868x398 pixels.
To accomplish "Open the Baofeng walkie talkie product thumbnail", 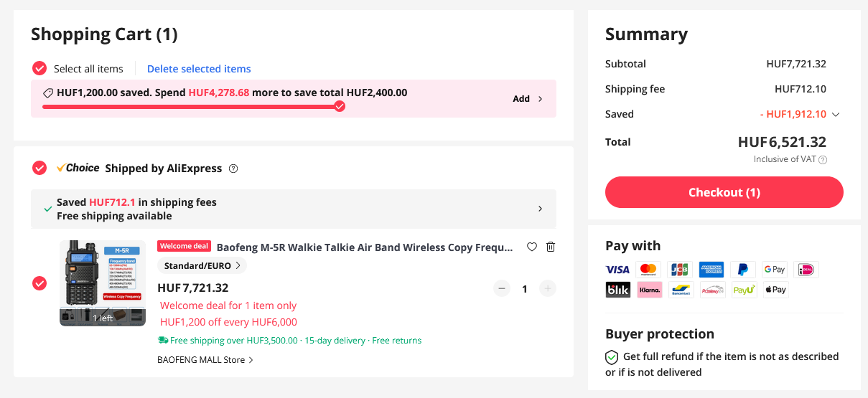I will 103,283.
